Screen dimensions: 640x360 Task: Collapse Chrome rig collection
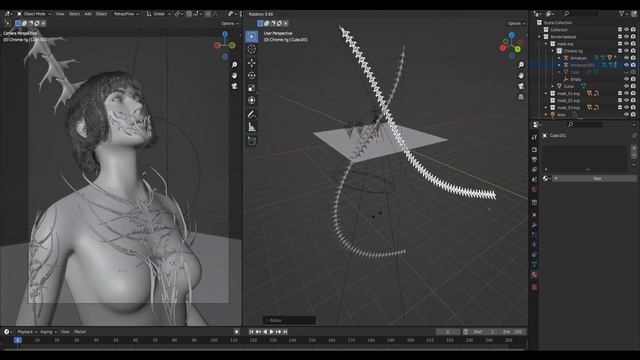(553, 51)
